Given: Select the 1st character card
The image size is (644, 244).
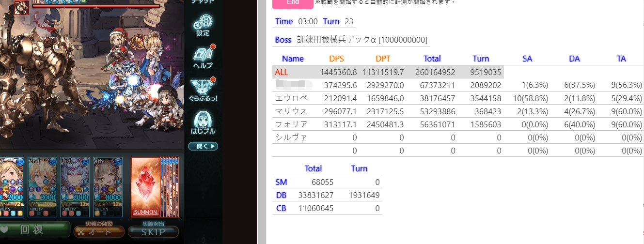Looking at the screenshot, I should point(11,186).
